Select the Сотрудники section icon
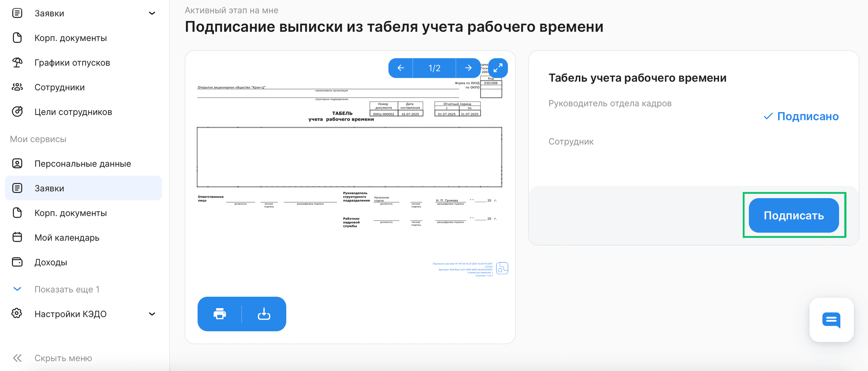Viewport: 868px width, 371px height. 17,87
